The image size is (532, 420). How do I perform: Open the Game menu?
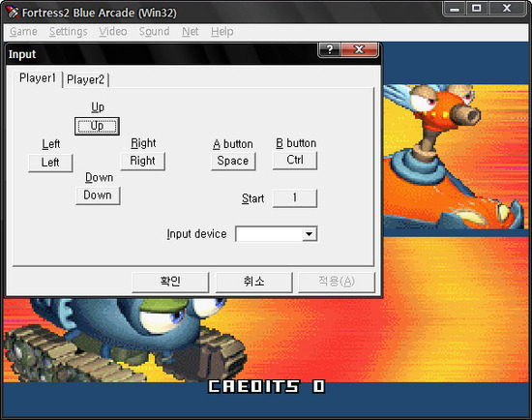(x=23, y=32)
